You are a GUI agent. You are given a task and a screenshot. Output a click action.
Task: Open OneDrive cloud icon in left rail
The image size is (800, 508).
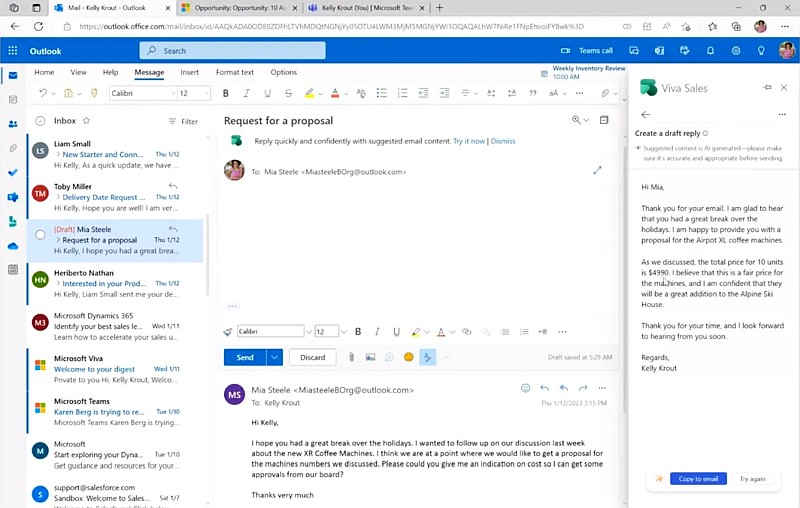coord(13,246)
